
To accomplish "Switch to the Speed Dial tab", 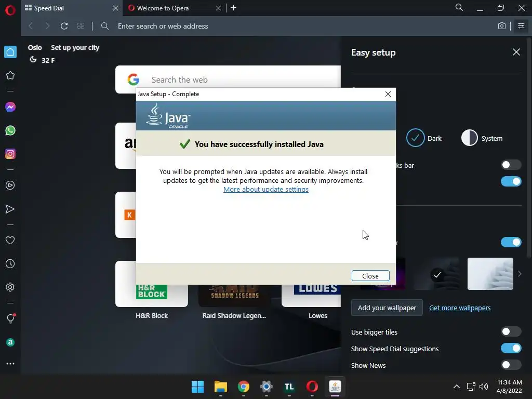I will point(68,8).
